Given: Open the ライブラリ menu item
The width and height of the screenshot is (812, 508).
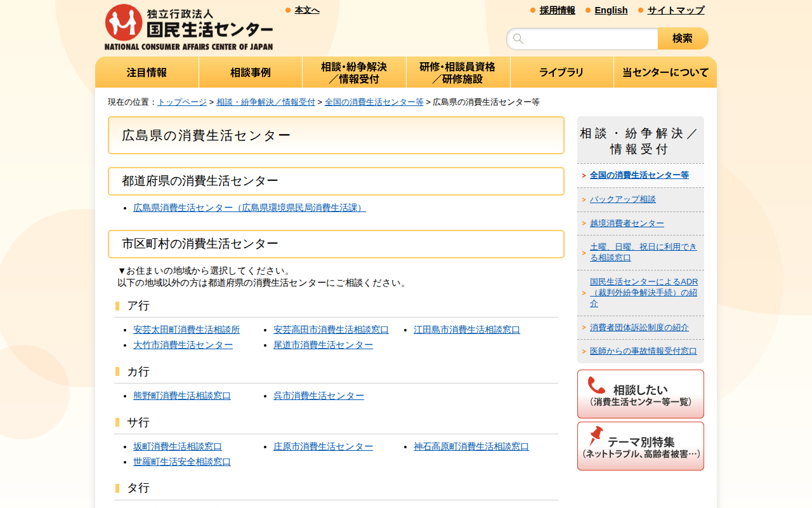Looking at the screenshot, I should [x=561, y=72].
